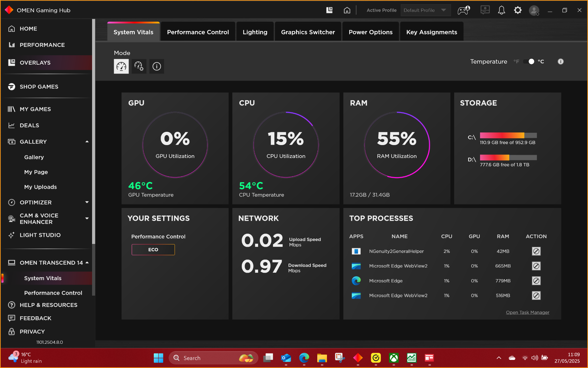588x368 pixels.
Task: Click the C: drive storage usage bar
Action: pyautogui.click(x=508, y=135)
